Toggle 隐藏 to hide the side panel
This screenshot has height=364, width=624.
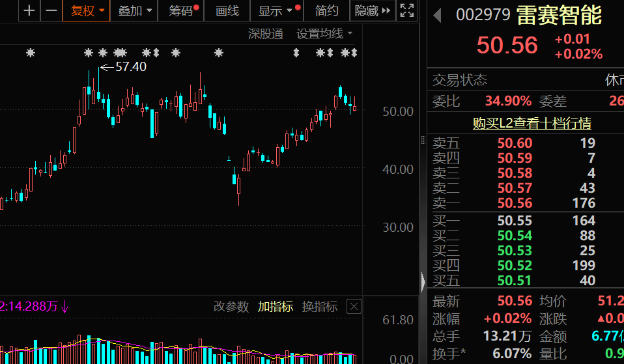tap(373, 10)
